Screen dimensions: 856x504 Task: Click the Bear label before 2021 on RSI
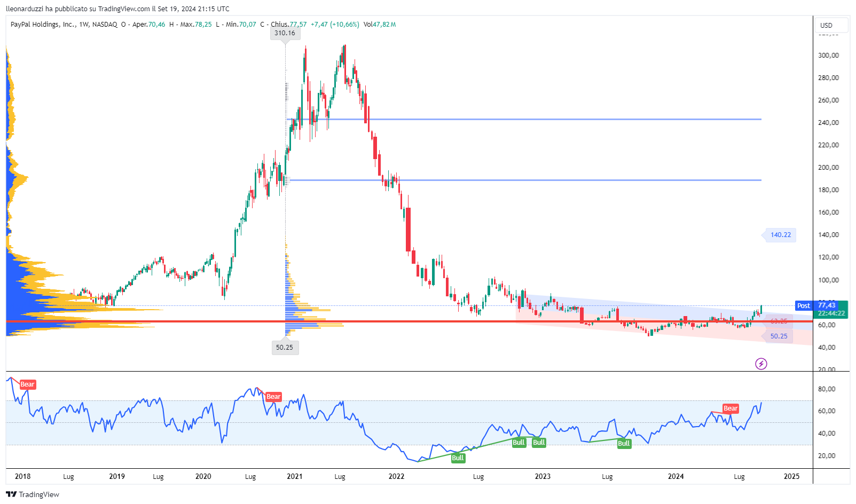273,397
